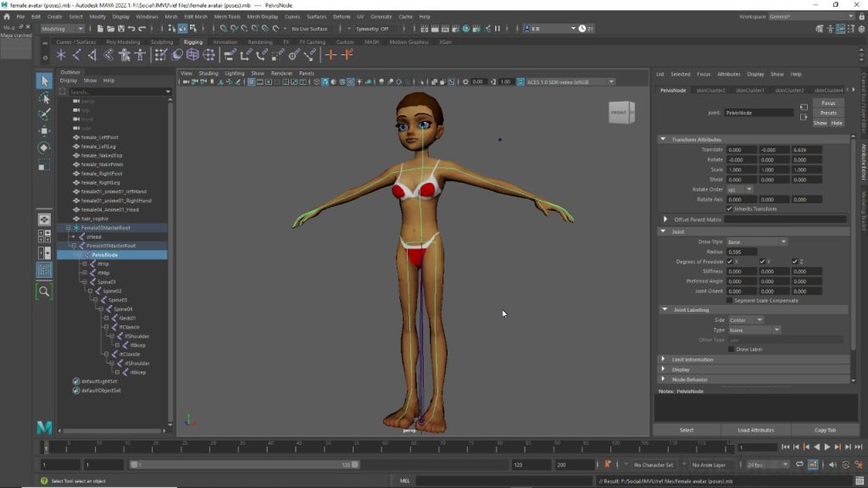This screenshot has height=488, width=868.
Task: Enable Segment Scale Compensate checkbox
Action: pyautogui.click(x=729, y=300)
